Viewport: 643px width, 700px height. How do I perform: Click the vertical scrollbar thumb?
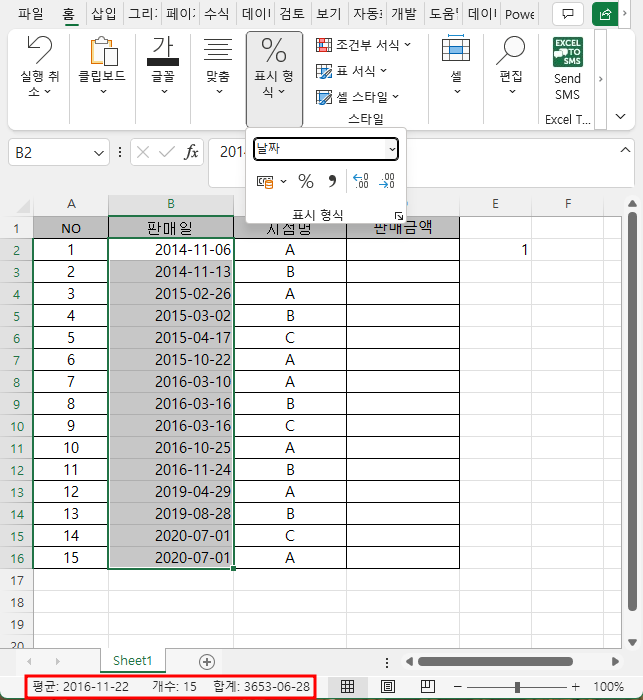point(632,411)
